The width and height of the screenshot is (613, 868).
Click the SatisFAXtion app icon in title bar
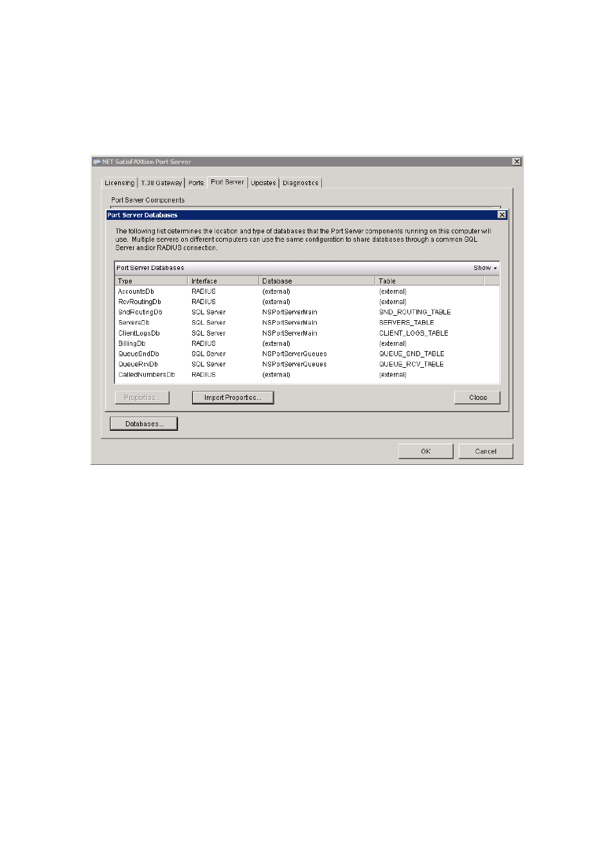96,161
